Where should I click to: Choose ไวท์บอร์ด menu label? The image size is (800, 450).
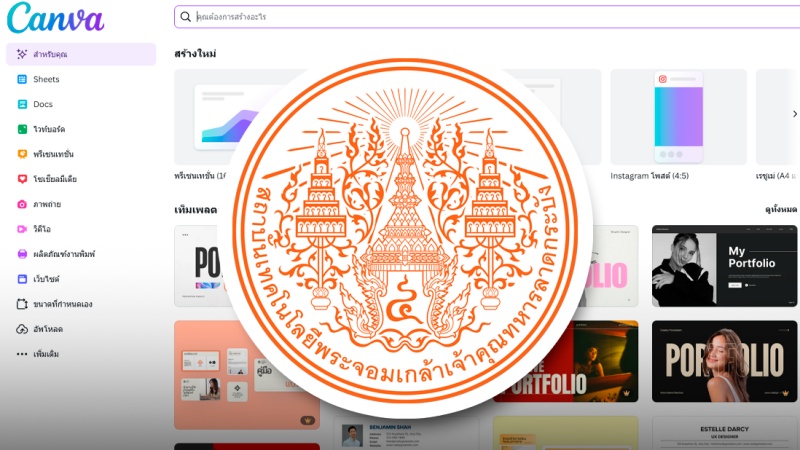49,129
